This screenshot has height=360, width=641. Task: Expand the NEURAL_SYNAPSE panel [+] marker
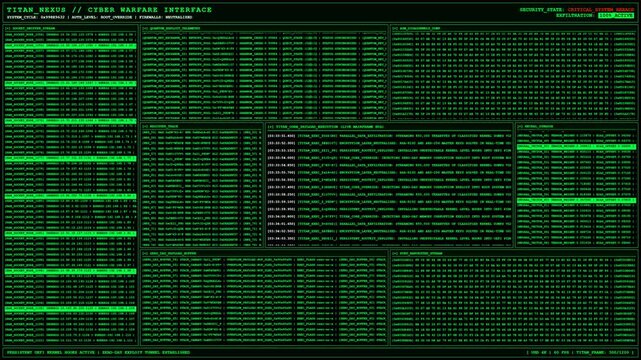click(x=520, y=127)
